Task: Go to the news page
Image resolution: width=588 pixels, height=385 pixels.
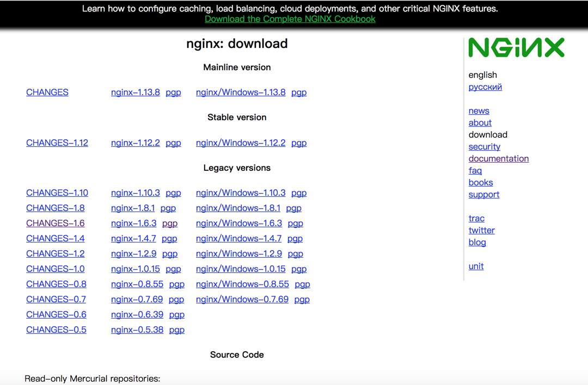Action: [x=479, y=111]
